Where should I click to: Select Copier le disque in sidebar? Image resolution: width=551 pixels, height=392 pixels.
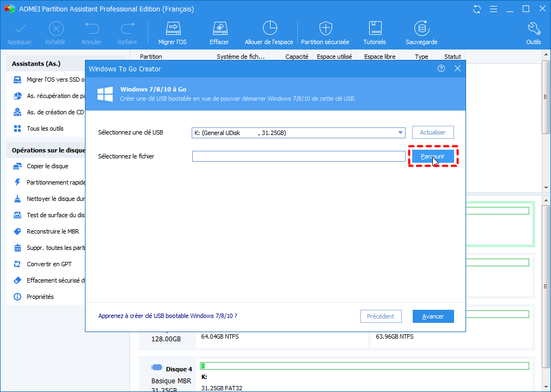[47, 166]
